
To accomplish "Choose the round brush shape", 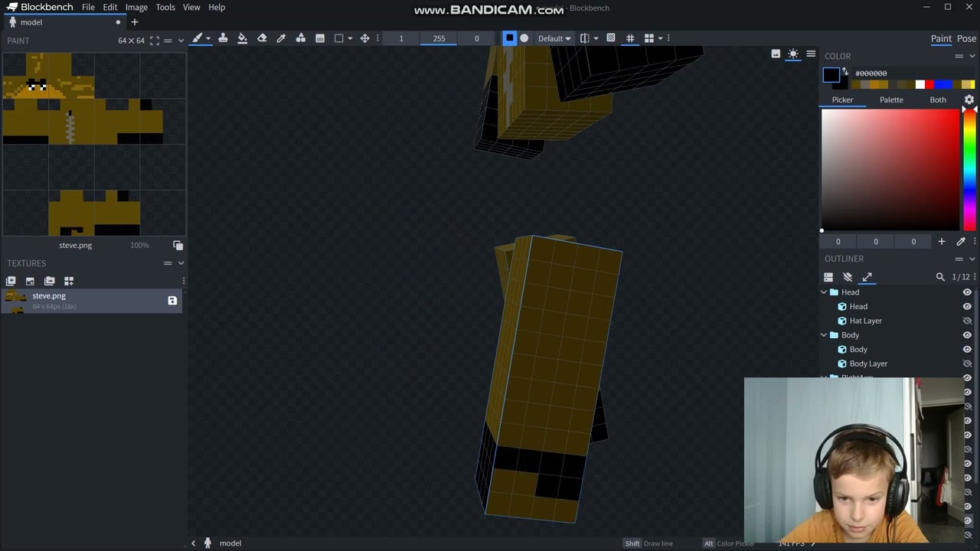I will point(524,38).
